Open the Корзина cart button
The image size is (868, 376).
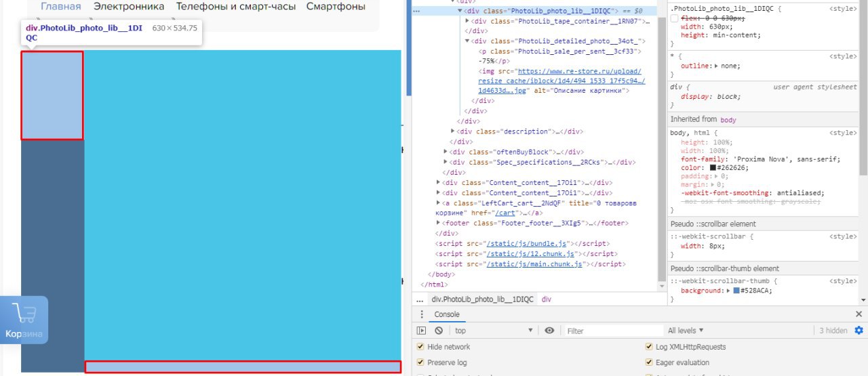[x=24, y=320]
